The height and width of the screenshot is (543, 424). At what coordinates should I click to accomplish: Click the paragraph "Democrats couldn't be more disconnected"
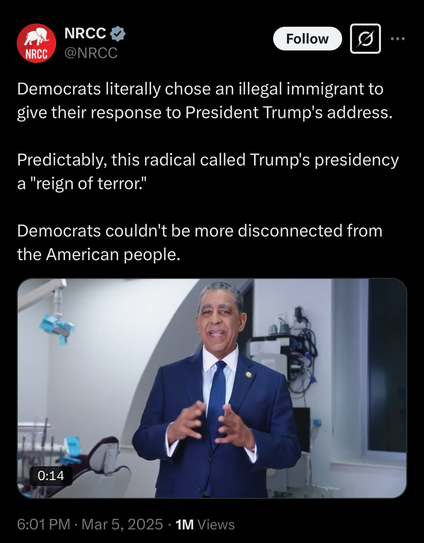point(200,242)
